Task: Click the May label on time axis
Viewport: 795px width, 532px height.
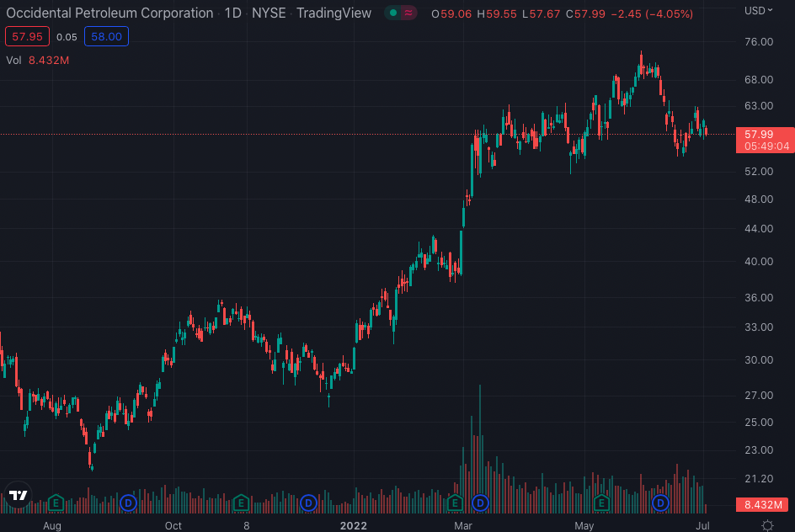Action: point(584,526)
